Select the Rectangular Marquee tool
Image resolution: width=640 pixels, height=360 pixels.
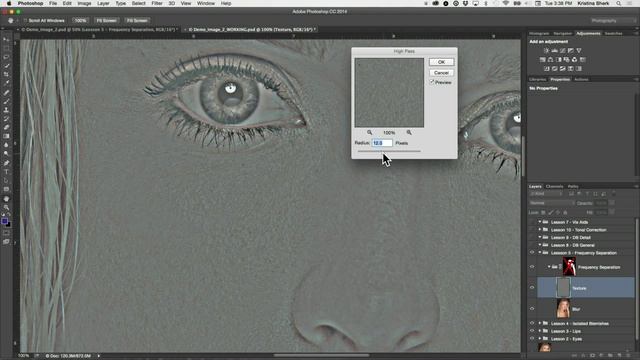6,48
